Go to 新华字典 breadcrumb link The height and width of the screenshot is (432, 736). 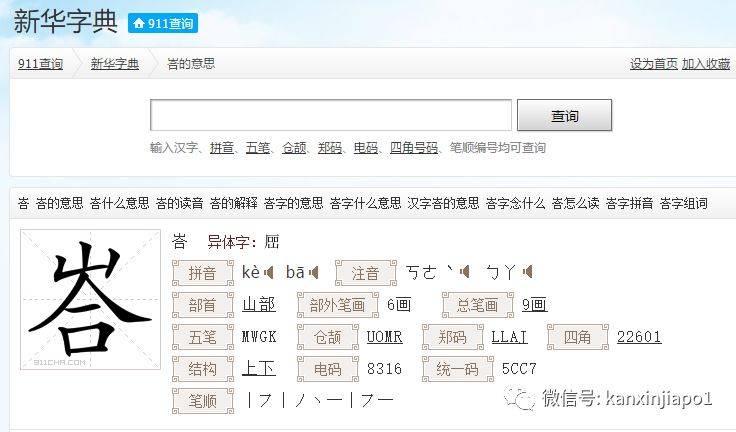tap(114, 64)
